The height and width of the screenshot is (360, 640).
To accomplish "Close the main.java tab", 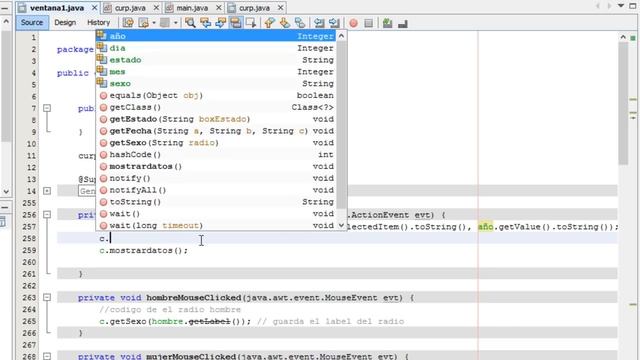I will [x=219, y=8].
